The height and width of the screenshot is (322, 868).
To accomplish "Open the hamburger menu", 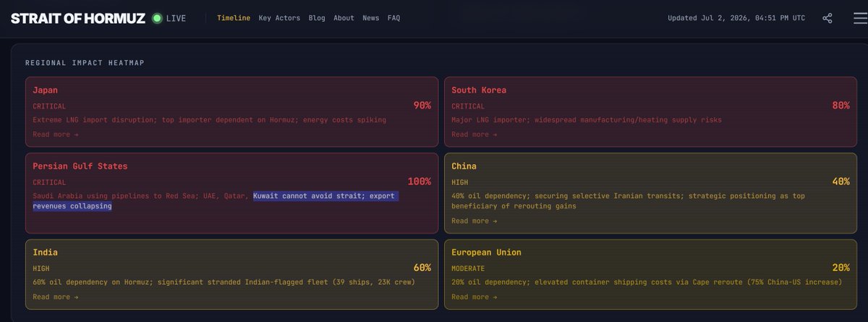I will [859, 18].
